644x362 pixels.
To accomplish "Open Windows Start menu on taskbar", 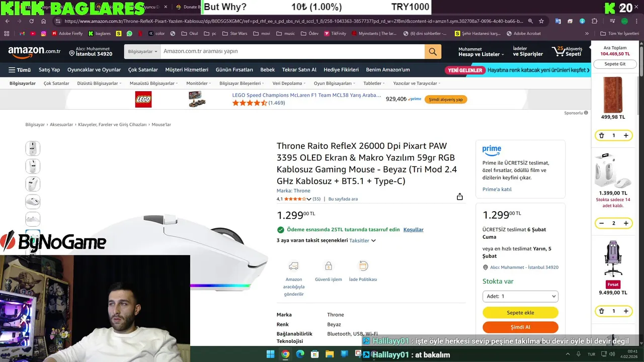I will [270, 354].
